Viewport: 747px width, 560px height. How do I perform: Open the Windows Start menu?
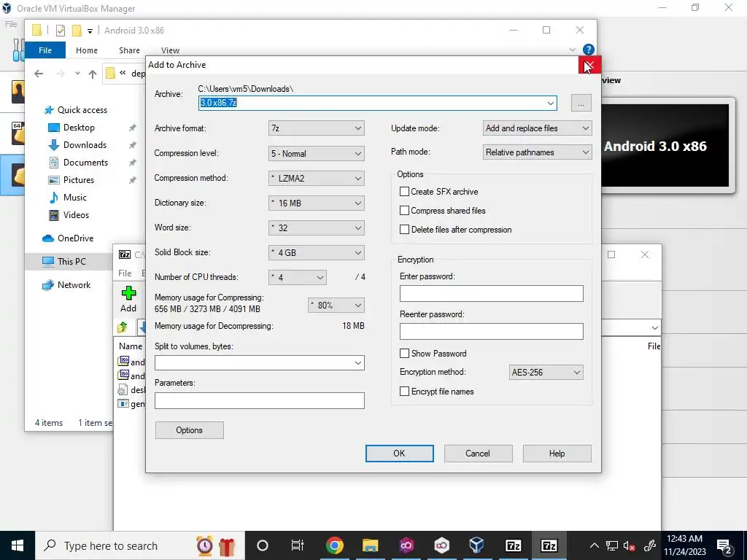coord(18,545)
